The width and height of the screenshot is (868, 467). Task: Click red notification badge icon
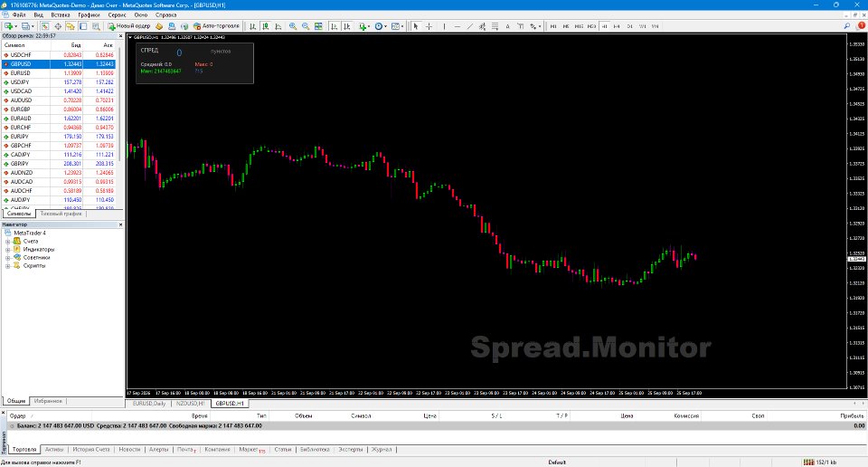click(x=861, y=26)
